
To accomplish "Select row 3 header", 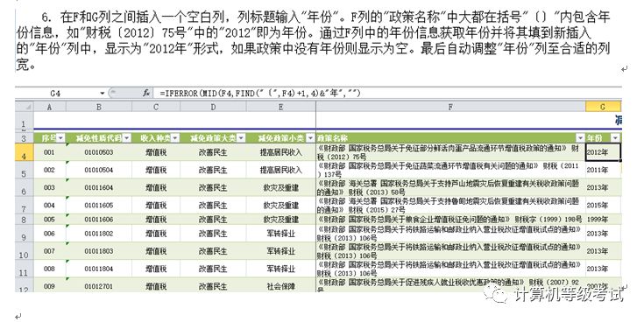I will (x=25, y=138).
